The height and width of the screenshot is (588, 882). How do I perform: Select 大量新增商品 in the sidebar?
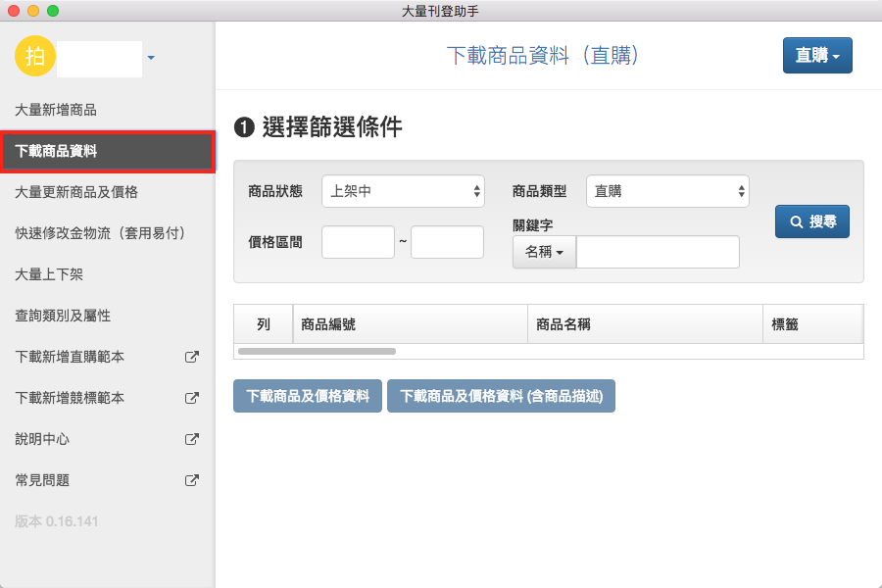56,110
